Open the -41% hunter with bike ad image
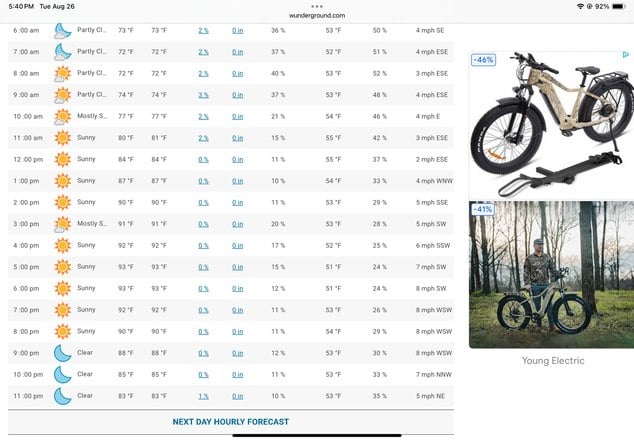This screenshot has height=441, width=634. (x=551, y=275)
